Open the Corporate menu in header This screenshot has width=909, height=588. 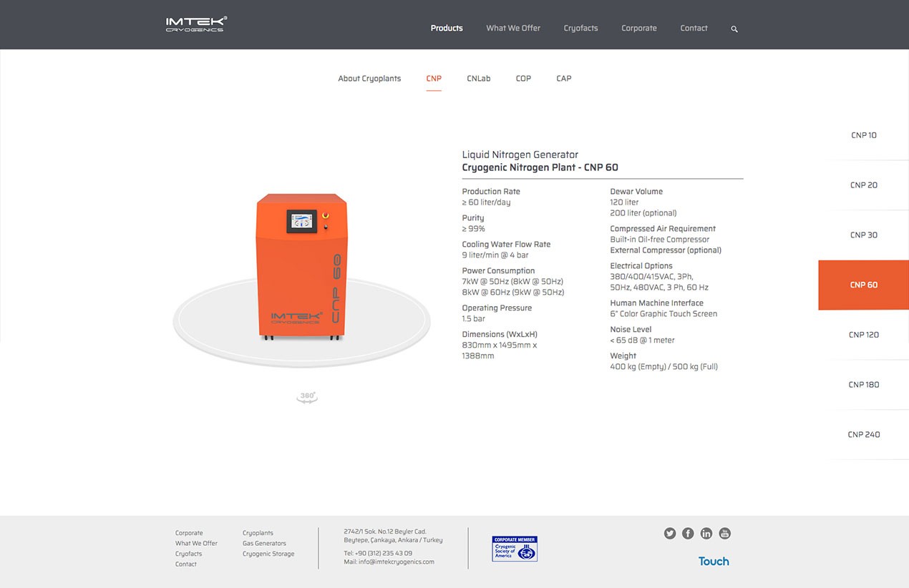coord(639,28)
